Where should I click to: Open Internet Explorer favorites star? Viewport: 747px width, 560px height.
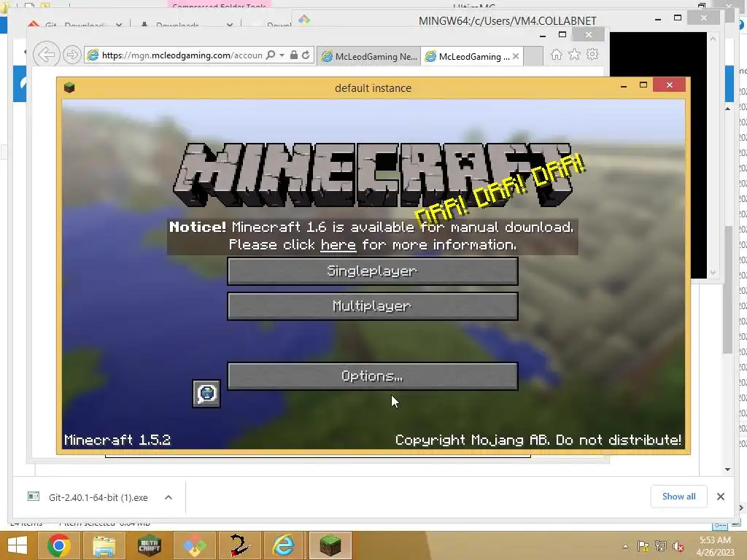pyautogui.click(x=575, y=54)
